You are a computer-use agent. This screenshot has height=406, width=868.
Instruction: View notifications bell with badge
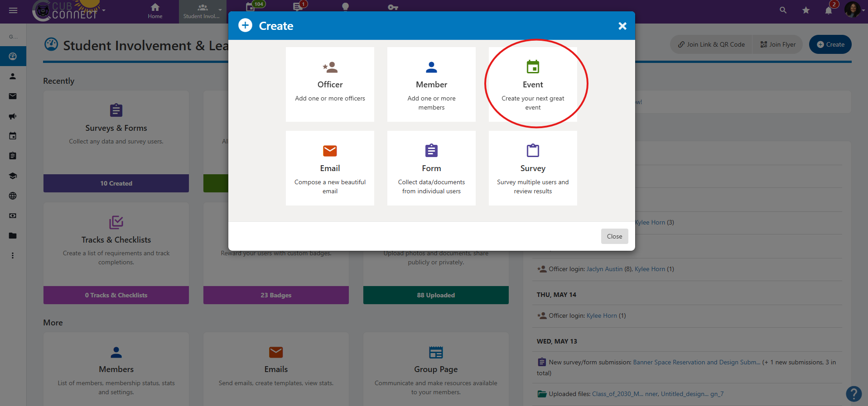point(829,10)
